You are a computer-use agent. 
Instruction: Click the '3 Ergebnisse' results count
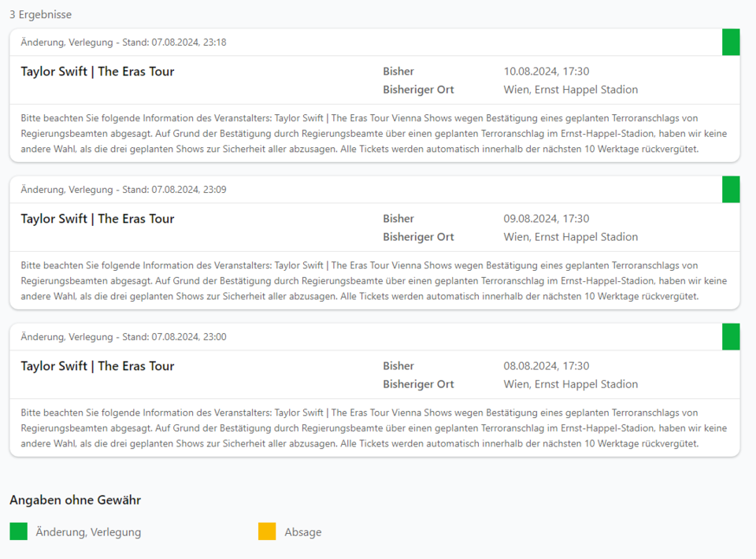point(40,15)
